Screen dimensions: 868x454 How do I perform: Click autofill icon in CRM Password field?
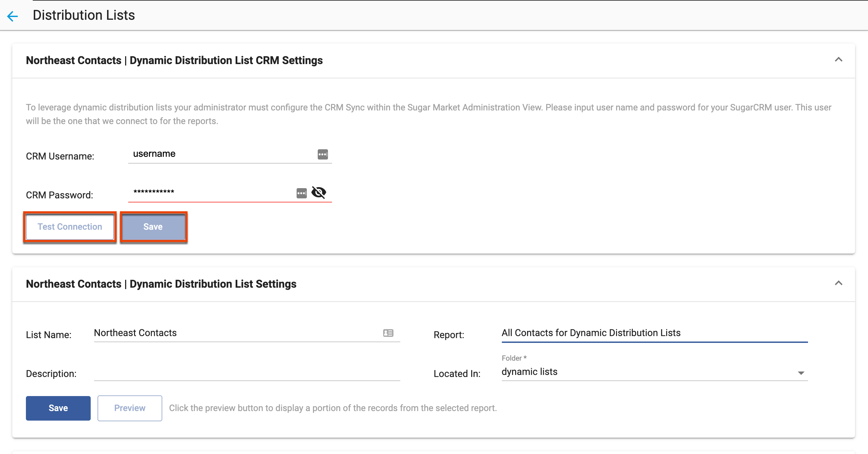(301, 193)
